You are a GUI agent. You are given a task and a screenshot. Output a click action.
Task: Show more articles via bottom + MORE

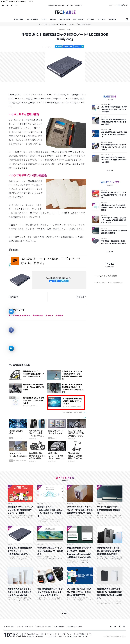pos(65,613)
